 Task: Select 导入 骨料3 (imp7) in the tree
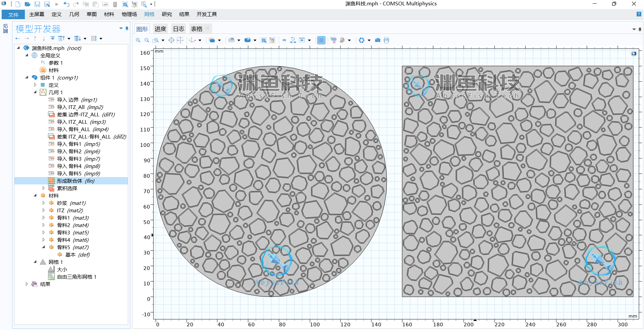tap(78, 159)
